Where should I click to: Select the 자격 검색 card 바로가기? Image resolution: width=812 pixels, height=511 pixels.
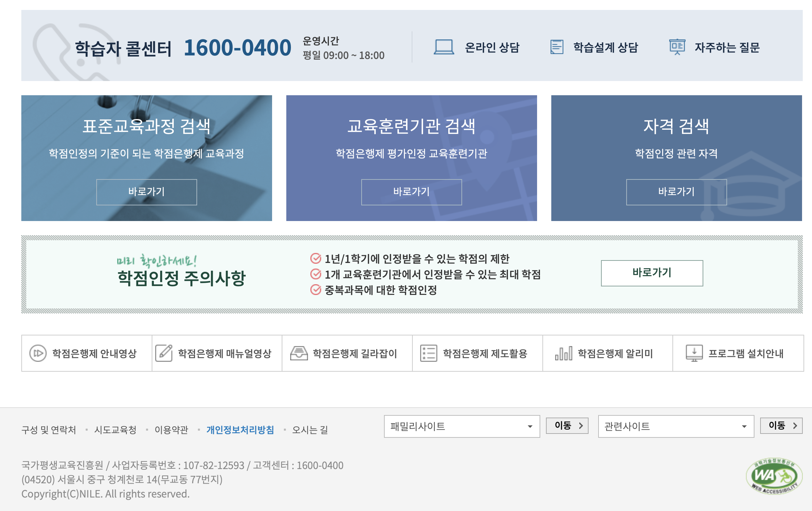(676, 192)
